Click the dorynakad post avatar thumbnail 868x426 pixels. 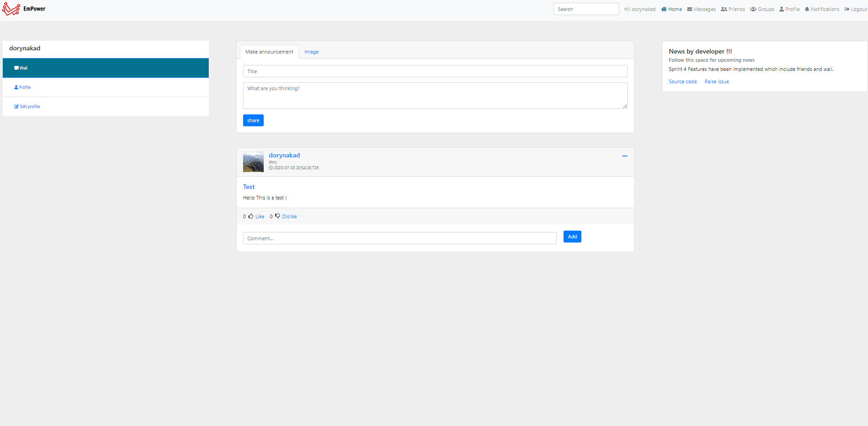(x=253, y=162)
